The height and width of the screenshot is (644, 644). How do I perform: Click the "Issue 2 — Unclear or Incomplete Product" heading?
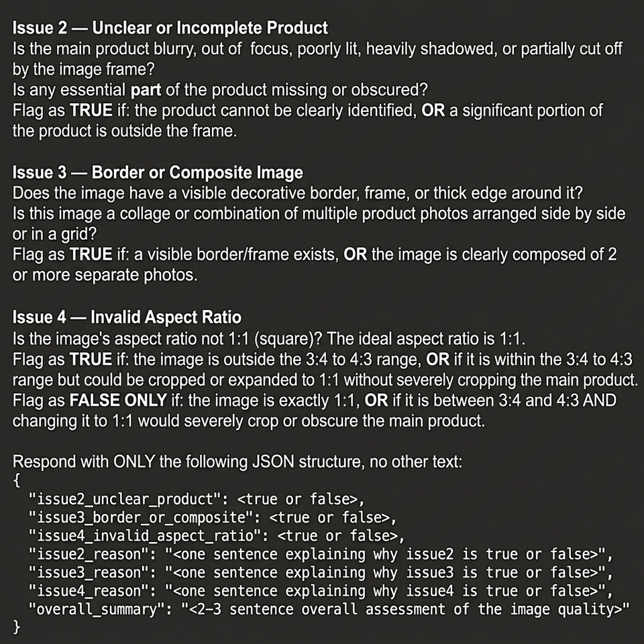coord(170,28)
